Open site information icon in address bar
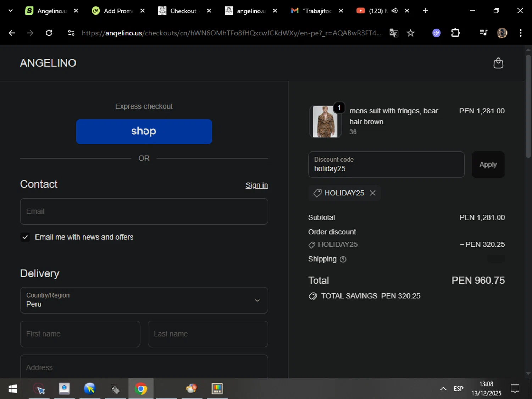532x399 pixels. (x=71, y=33)
